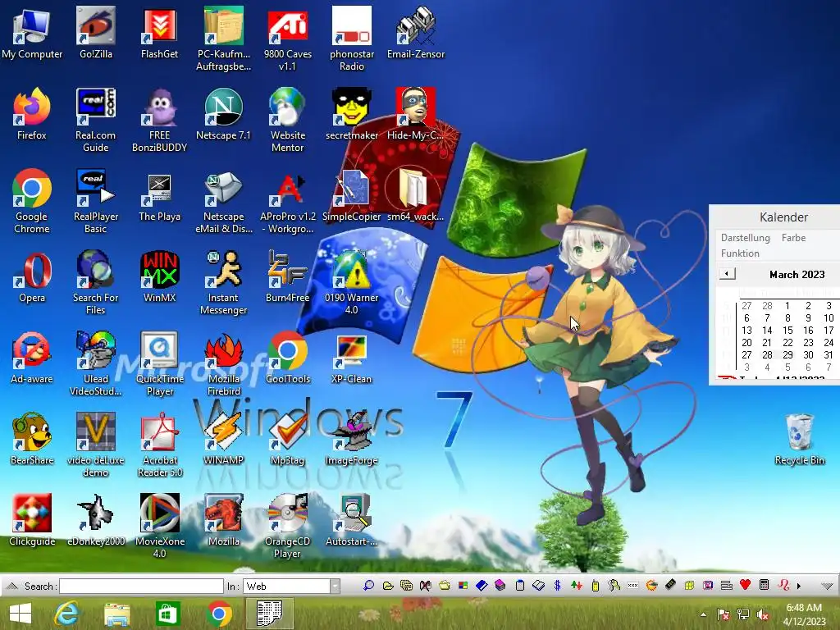
Task: Launch WinMX desktop shortcut
Action: tap(160, 276)
